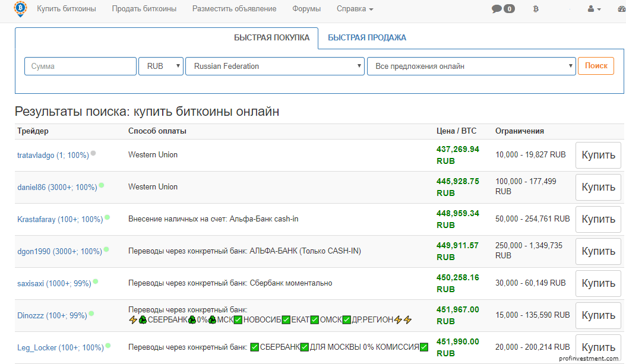Click the limit 20,000 - 200,214 RUB
The image size is (626, 364).
(x=533, y=347)
